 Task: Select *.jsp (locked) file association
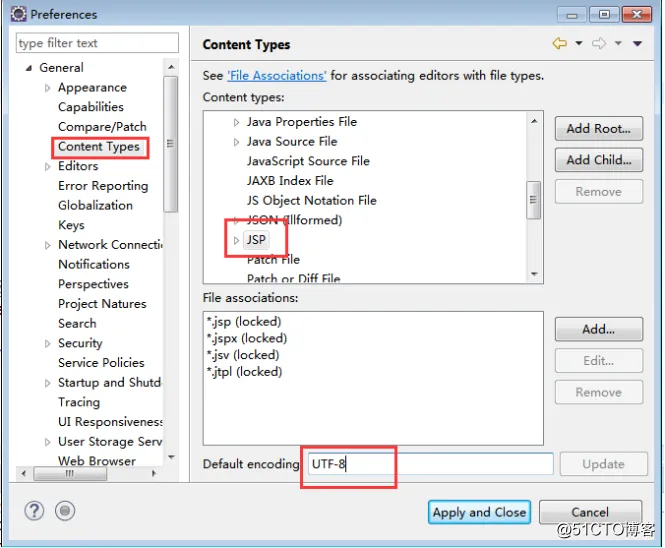(x=244, y=322)
